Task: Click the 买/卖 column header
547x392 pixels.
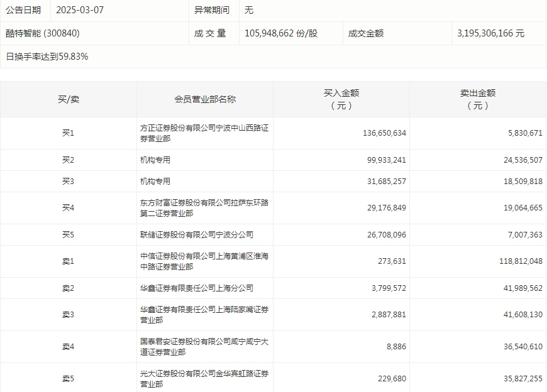Action: coord(69,99)
